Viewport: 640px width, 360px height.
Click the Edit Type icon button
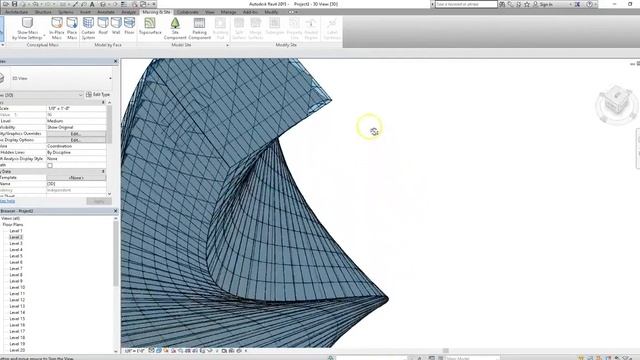click(98, 95)
